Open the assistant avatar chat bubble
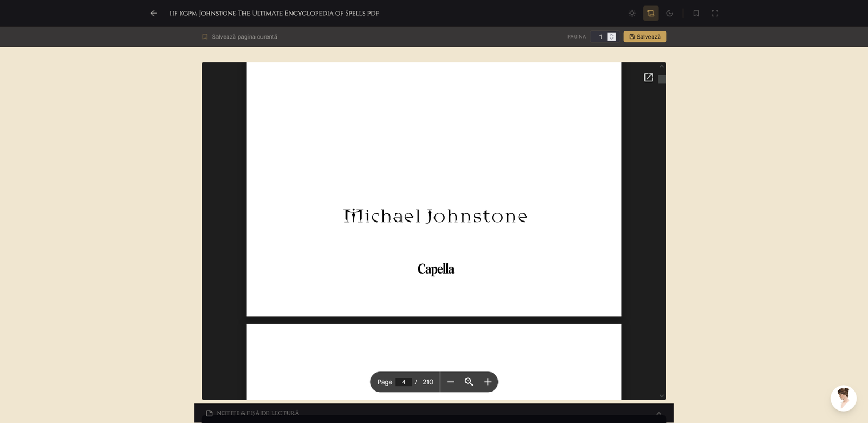Viewport: 868px width, 423px height. pyautogui.click(x=844, y=399)
